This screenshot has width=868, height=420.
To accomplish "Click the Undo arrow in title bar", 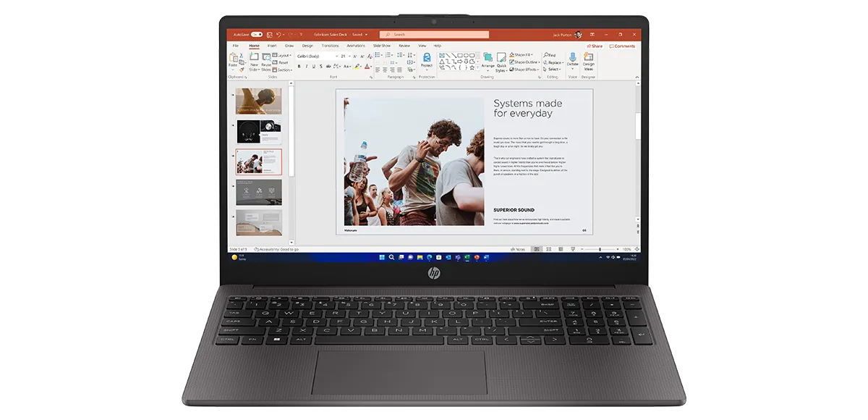I will pyautogui.click(x=278, y=34).
